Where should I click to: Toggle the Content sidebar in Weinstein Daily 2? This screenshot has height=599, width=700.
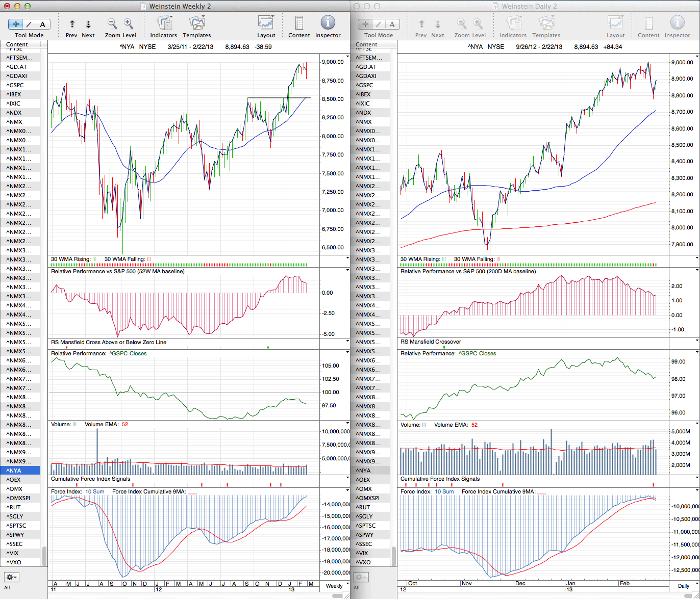[648, 23]
